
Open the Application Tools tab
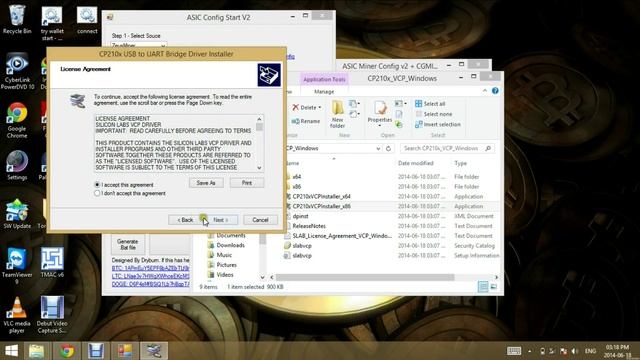[324, 80]
